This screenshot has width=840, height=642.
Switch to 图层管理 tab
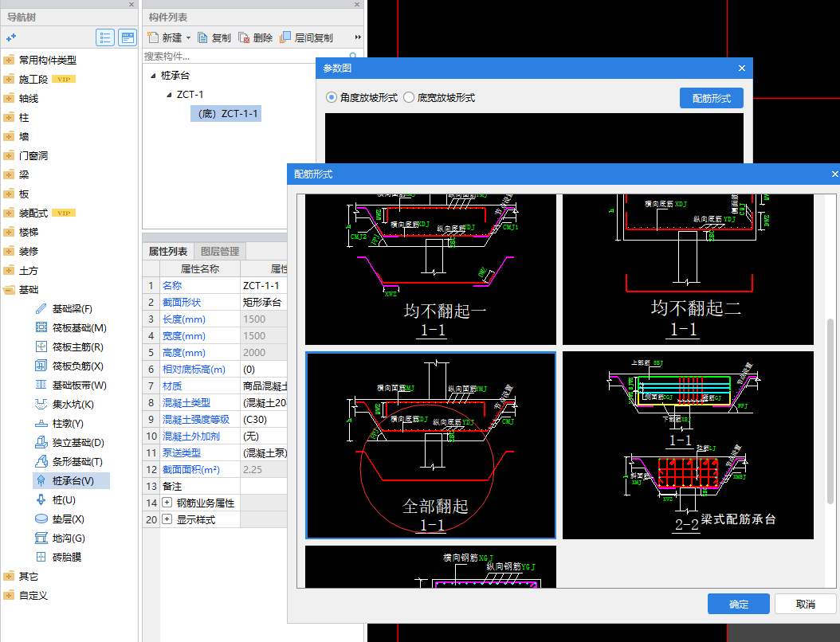coord(220,251)
